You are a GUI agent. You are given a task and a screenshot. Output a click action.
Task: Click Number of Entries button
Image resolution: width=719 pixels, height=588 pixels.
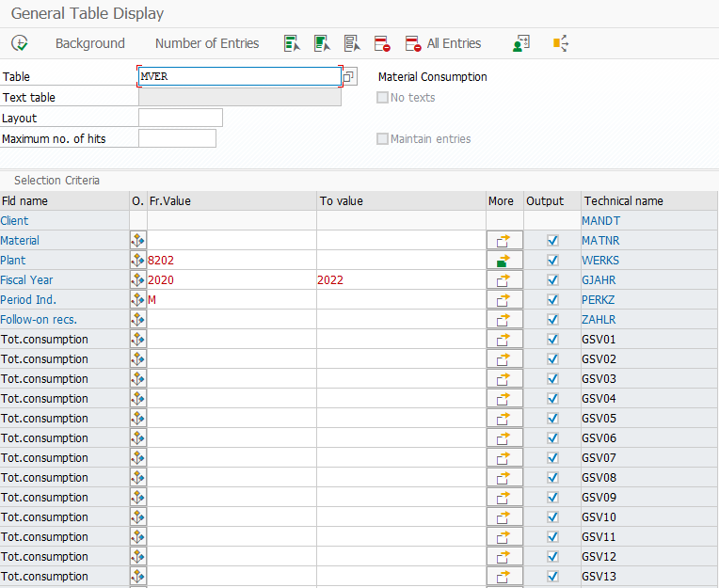point(207,43)
